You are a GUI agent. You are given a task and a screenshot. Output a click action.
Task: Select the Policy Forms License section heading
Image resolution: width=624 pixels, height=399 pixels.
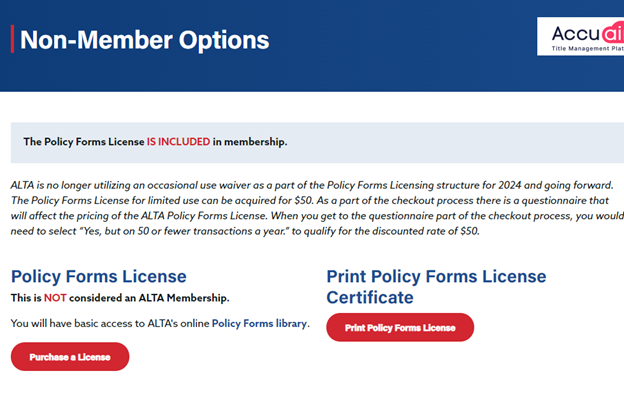[x=99, y=276]
